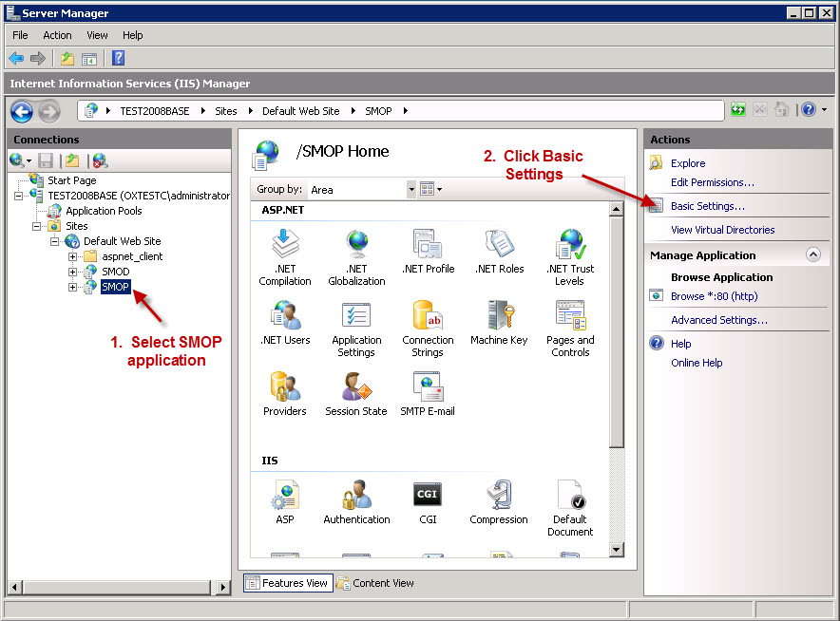
Task: Collapse the TEST2008BASE server node
Action: point(18,196)
